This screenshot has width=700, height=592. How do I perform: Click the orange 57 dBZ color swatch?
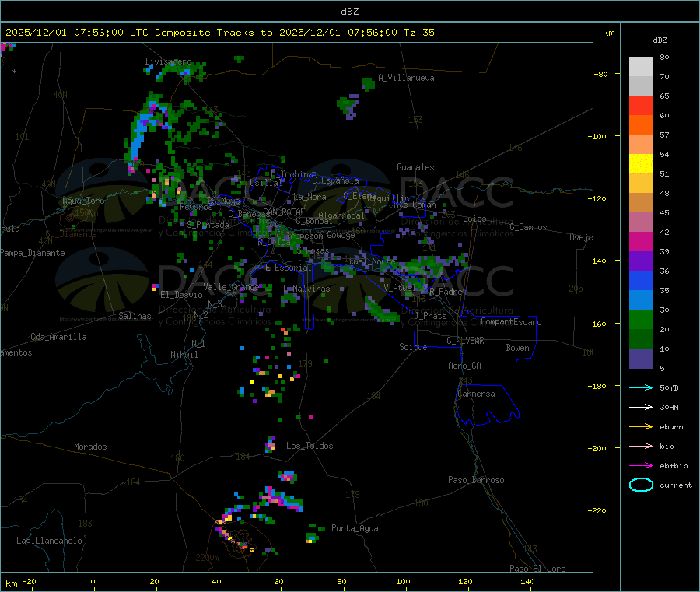pyautogui.click(x=641, y=125)
